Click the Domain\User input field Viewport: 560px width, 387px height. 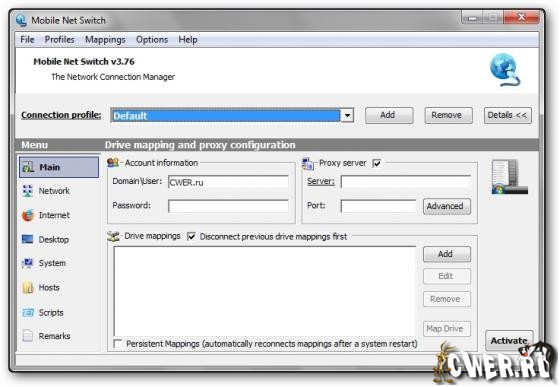click(x=228, y=182)
